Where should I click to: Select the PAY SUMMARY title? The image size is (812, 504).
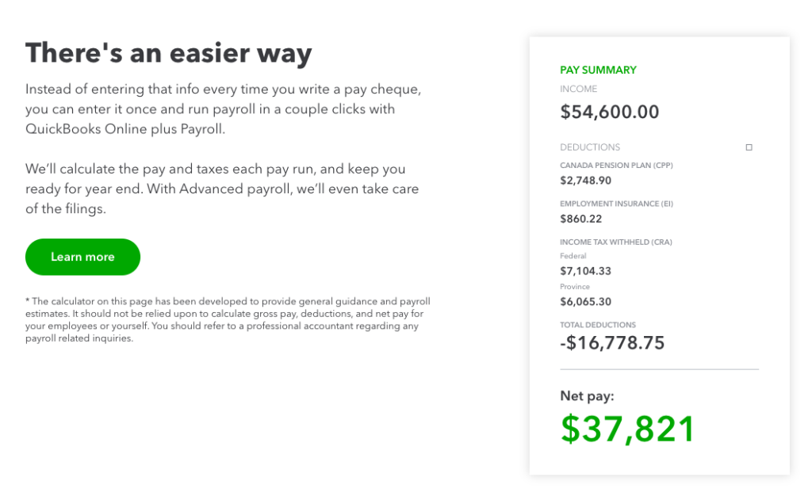pos(598,70)
